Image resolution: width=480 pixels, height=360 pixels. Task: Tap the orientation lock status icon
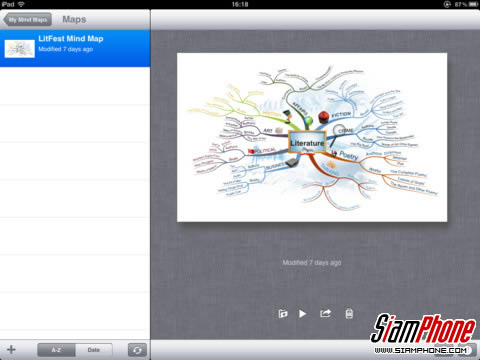coord(447,4)
